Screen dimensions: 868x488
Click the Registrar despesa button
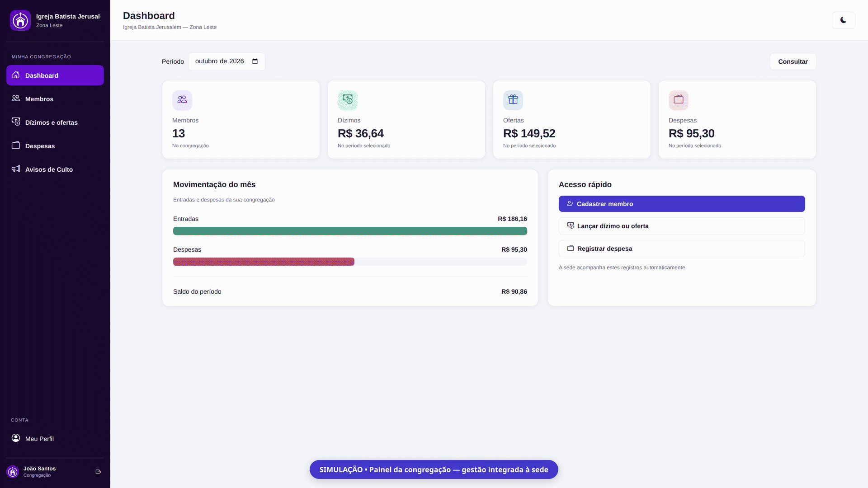pos(681,249)
